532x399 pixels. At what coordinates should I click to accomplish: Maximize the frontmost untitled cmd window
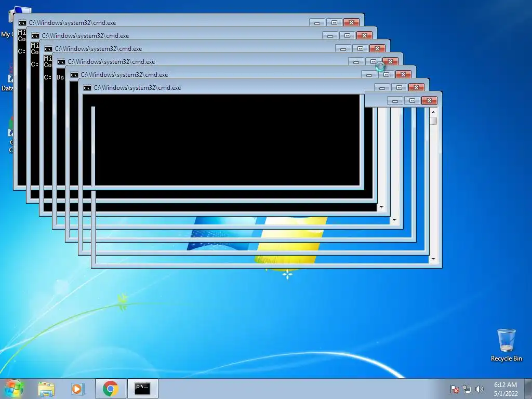pos(412,101)
